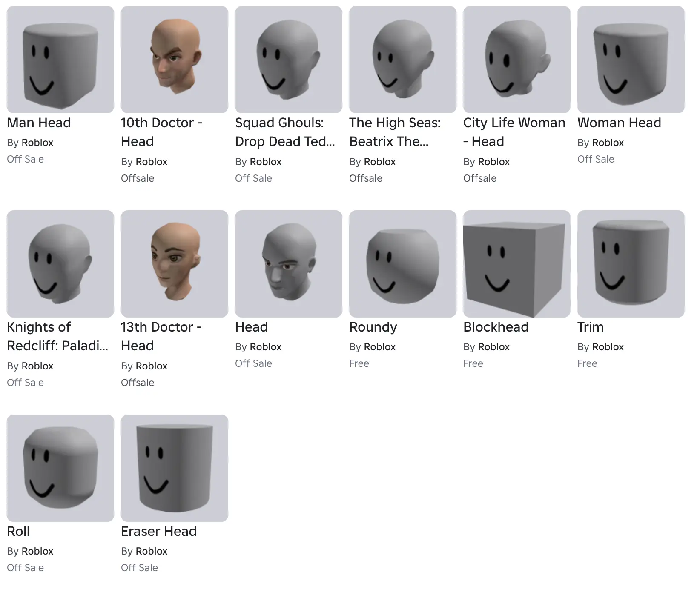Open Knights of Redcliff title link

tap(57, 336)
